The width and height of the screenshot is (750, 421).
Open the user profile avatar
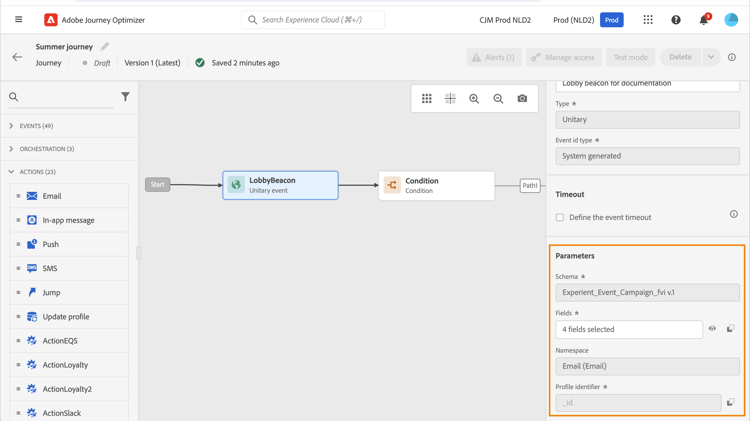point(731,20)
